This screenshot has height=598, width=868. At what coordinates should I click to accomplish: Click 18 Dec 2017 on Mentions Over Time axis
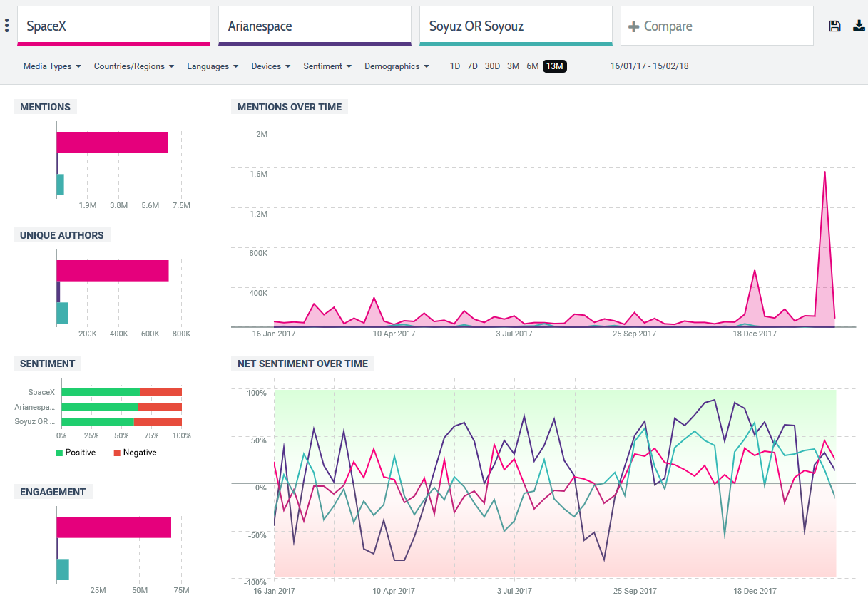pos(755,334)
